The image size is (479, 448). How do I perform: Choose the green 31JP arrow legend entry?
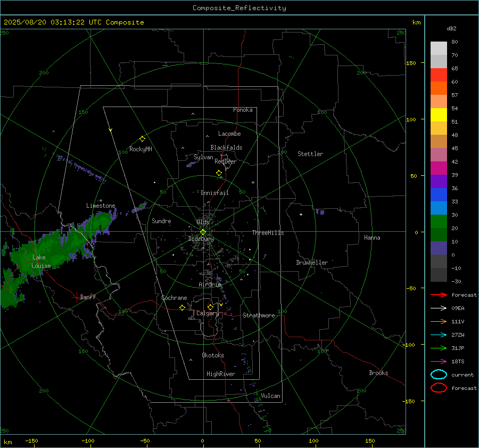[x=439, y=348]
